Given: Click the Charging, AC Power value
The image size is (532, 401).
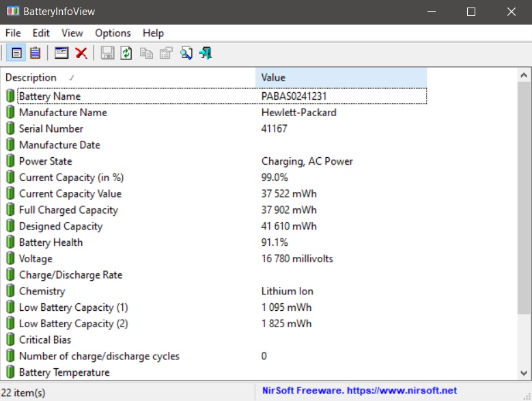Looking at the screenshot, I should 307,161.
